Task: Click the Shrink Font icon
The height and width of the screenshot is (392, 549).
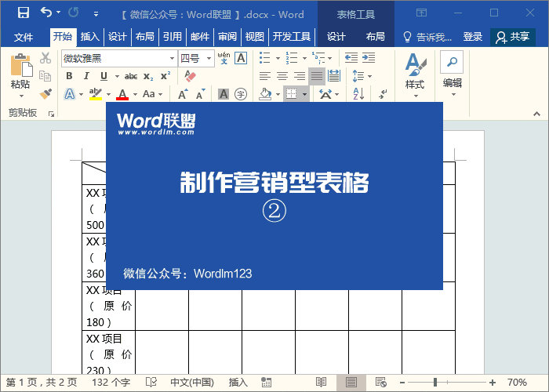Action: click(x=200, y=94)
